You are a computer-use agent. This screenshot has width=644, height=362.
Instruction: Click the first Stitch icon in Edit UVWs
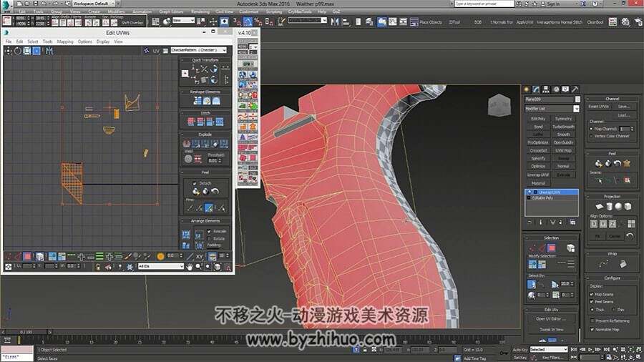click(191, 122)
